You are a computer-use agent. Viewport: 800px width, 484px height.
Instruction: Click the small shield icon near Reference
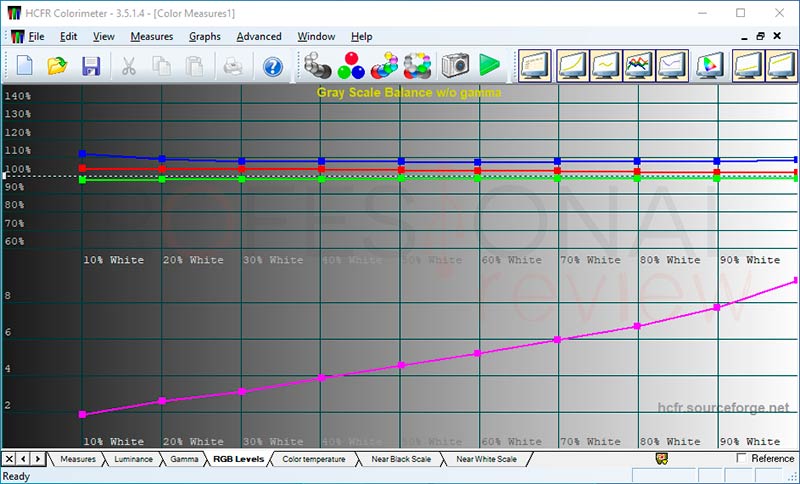(x=662, y=458)
